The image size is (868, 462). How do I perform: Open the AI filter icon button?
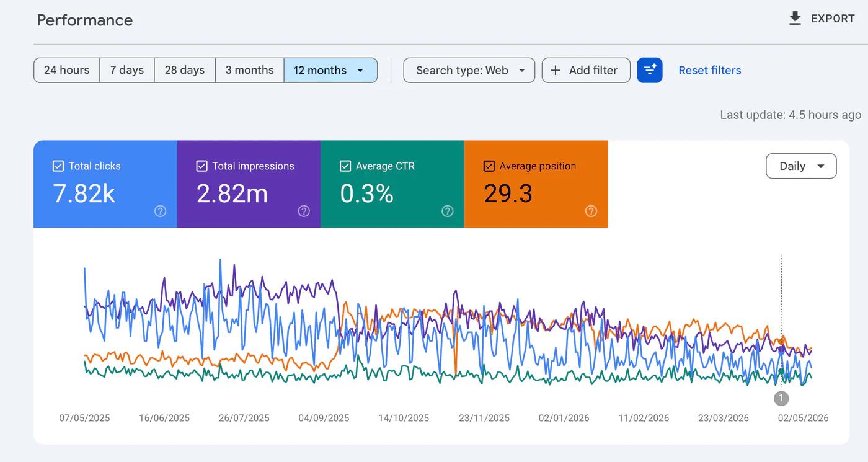coord(650,70)
